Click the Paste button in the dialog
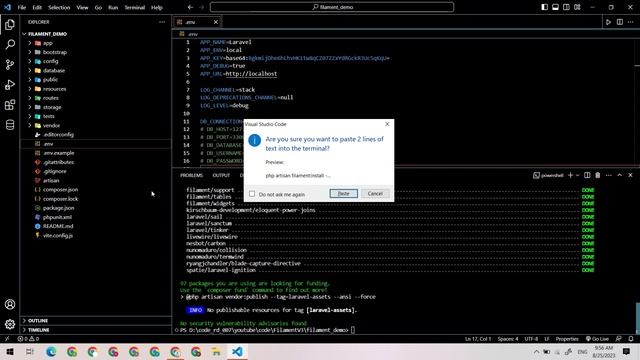The width and height of the screenshot is (640, 360). tap(343, 193)
